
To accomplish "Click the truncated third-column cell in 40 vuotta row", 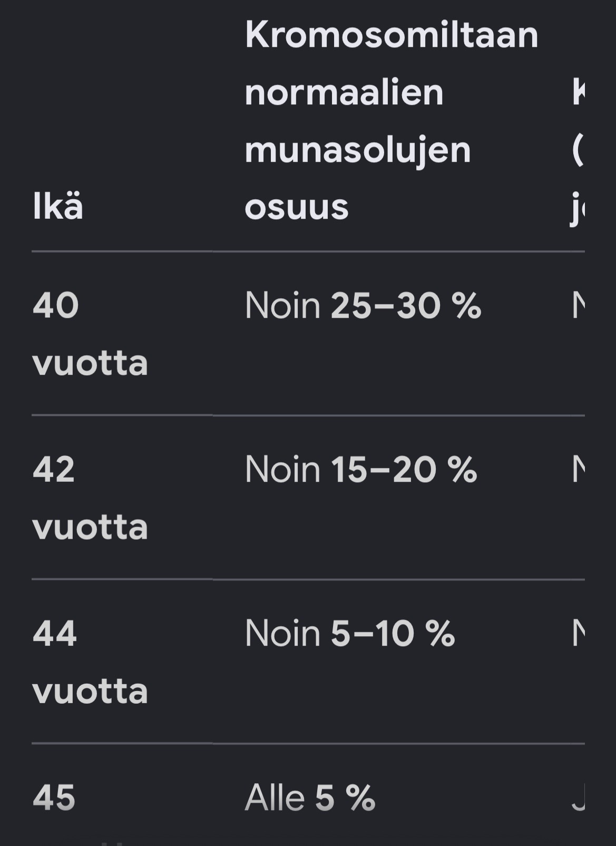I will coord(579,306).
